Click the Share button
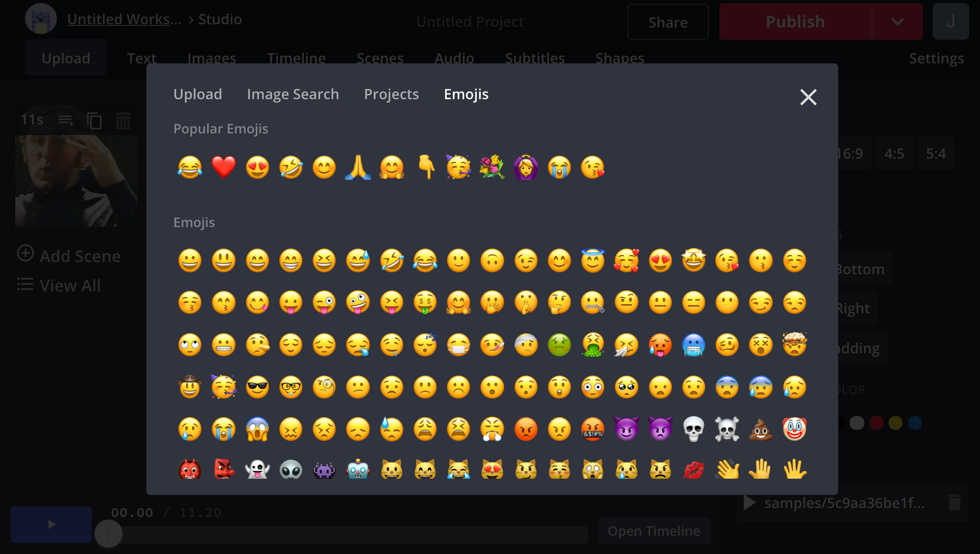The height and width of the screenshot is (554, 980). click(x=667, y=22)
